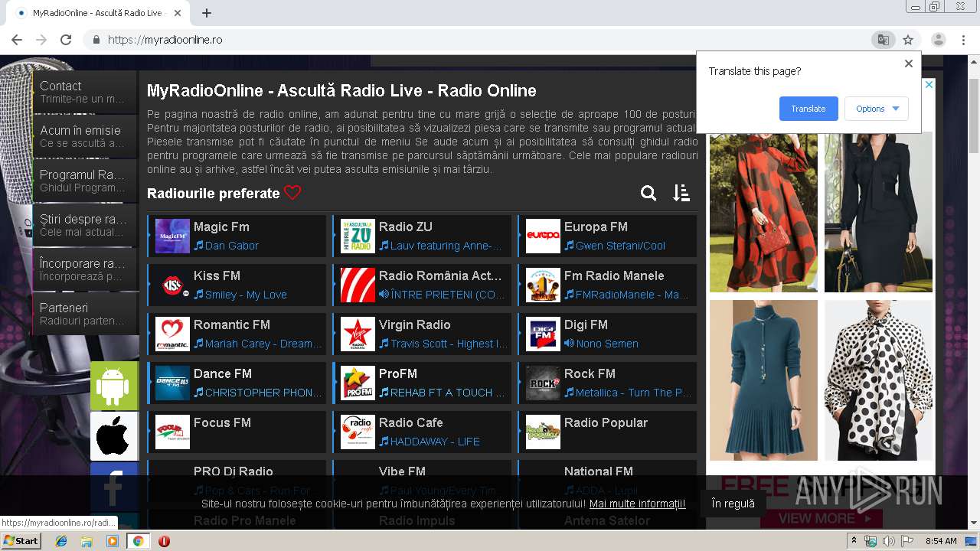
Task: Open Internet Explorer from the taskbar
Action: pos(61,541)
